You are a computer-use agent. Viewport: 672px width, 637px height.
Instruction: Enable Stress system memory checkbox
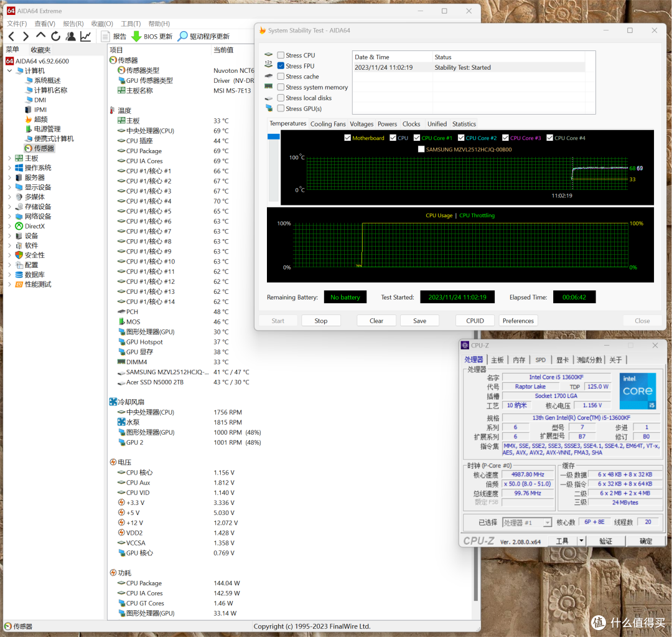[x=281, y=87]
